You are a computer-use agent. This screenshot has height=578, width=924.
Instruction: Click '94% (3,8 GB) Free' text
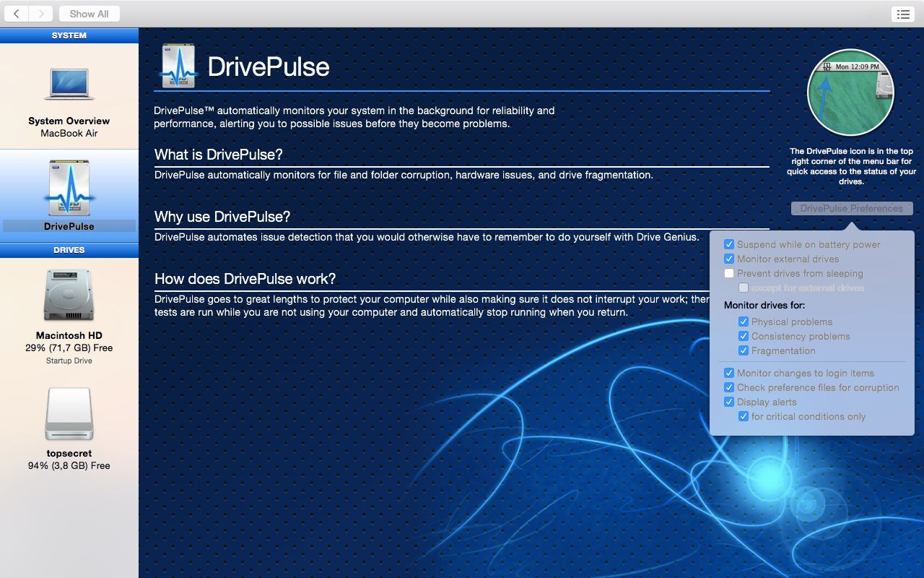pos(69,465)
